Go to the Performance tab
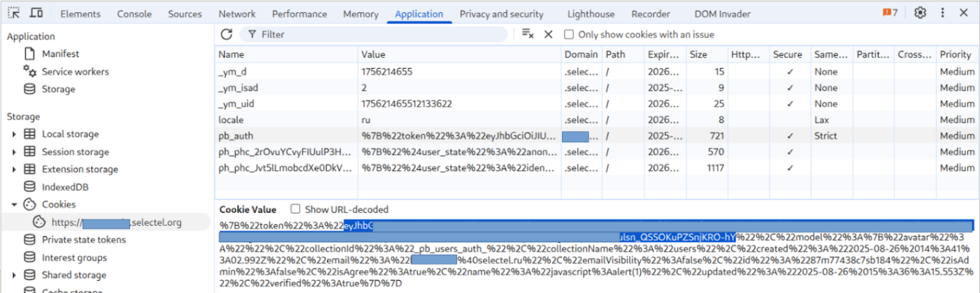 pos(299,13)
